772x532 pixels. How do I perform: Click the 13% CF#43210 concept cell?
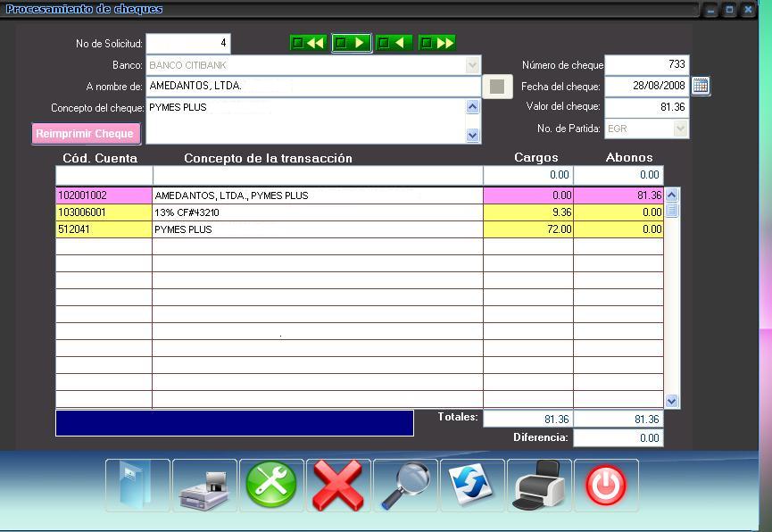(x=318, y=212)
